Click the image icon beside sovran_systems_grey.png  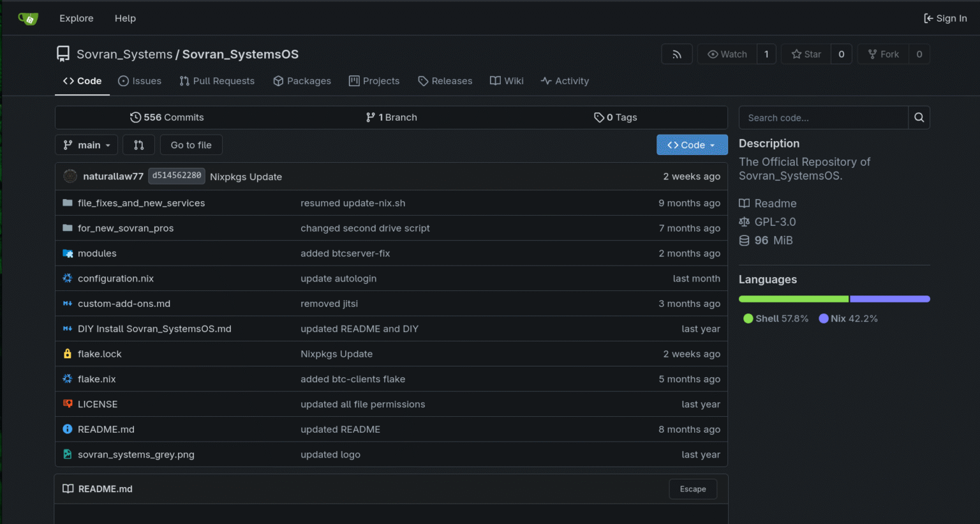[68, 454]
